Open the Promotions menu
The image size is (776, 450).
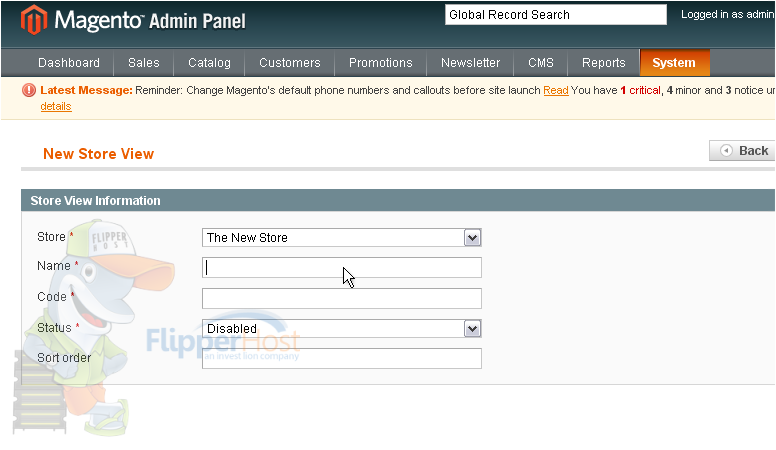click(x=381, y=63)
